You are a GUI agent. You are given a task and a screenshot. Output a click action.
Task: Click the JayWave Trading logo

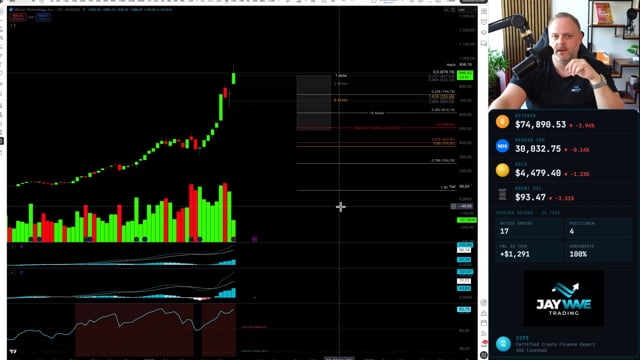tap(563, 299)
